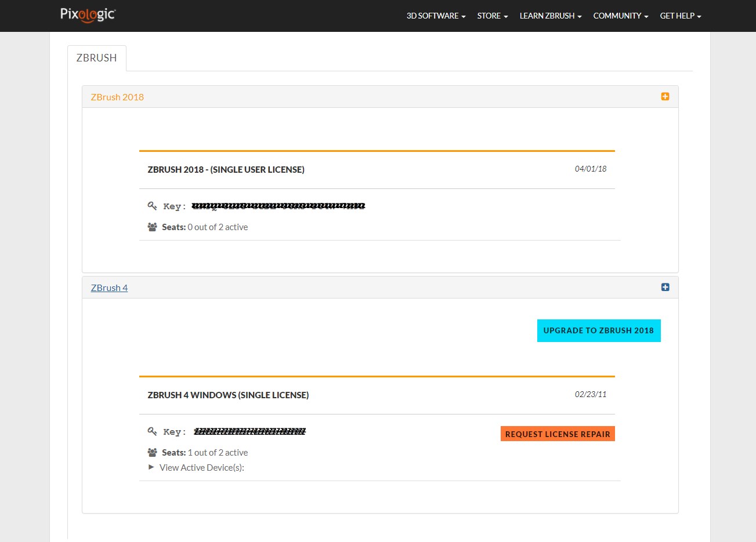Click the '1 out of 2 active' seats text

(x=218, y=453)
